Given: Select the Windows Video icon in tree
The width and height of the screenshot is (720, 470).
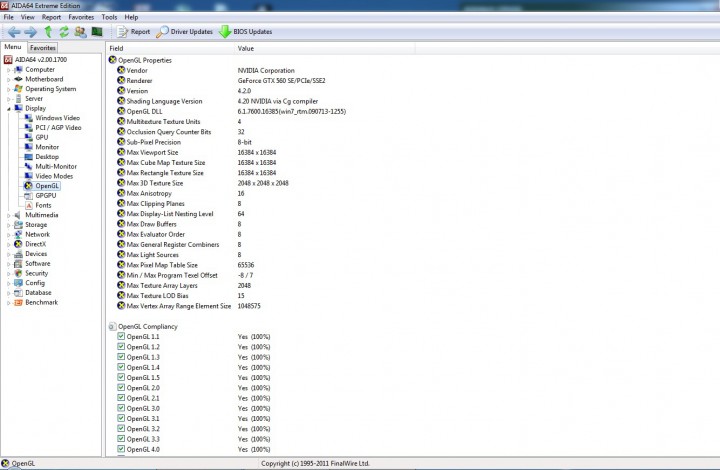Looking at the screenshot, I should coord(28,118).
